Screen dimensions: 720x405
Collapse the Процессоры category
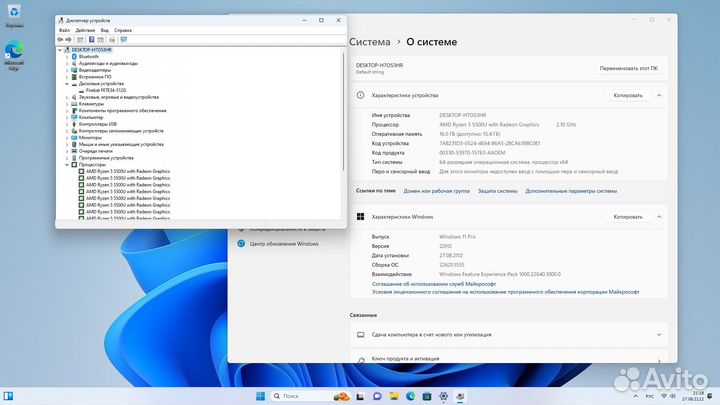tap(67, 164)
